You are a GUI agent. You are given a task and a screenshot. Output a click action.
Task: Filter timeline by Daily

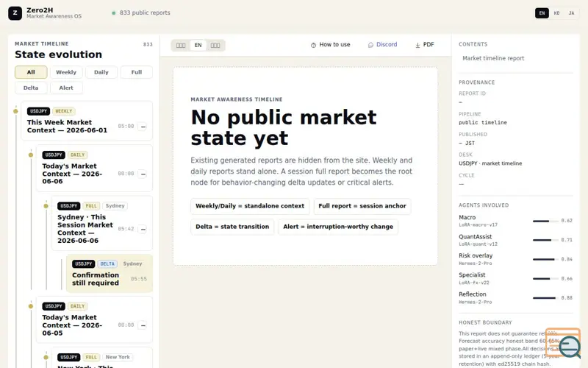click(101, 72)
